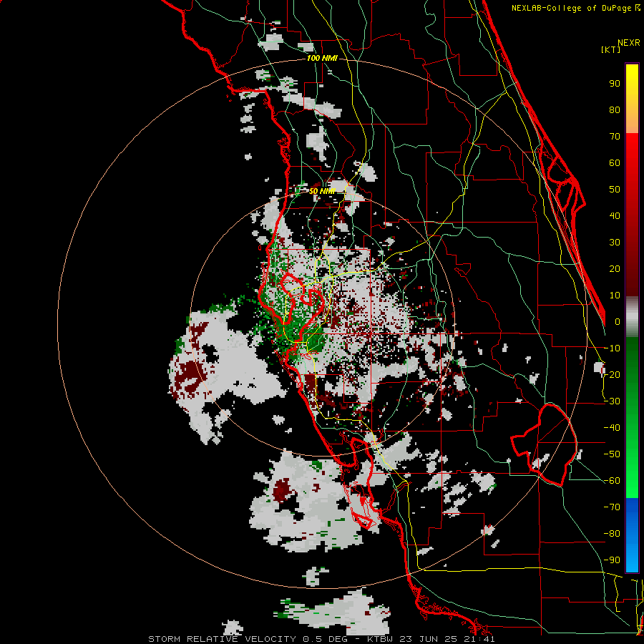
Task: Click the -80 value on the velocity scale
Action: tap(612, 534)
